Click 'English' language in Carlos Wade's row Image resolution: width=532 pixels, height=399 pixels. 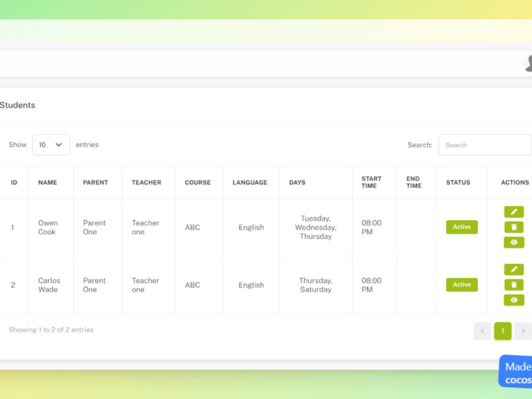point(251,285)
